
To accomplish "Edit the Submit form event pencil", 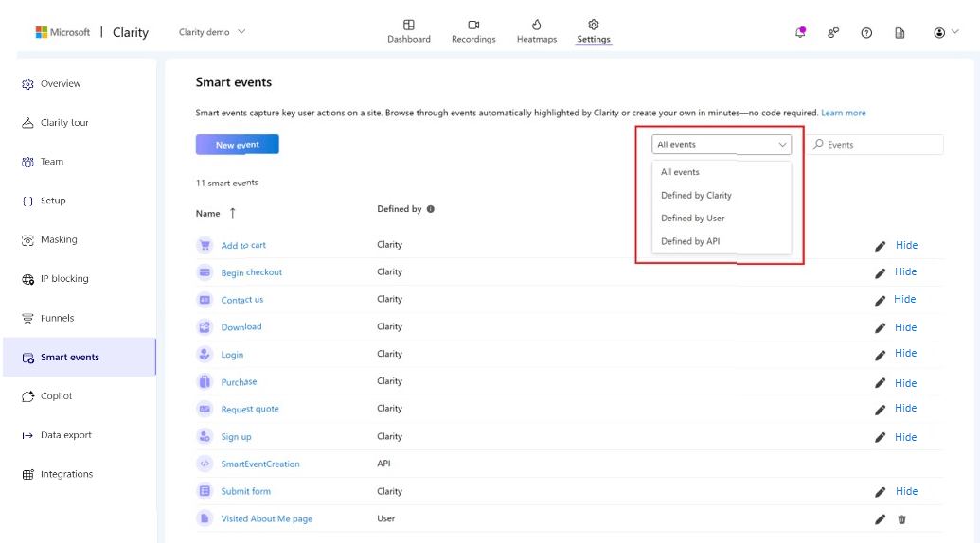I will [880, 492].
